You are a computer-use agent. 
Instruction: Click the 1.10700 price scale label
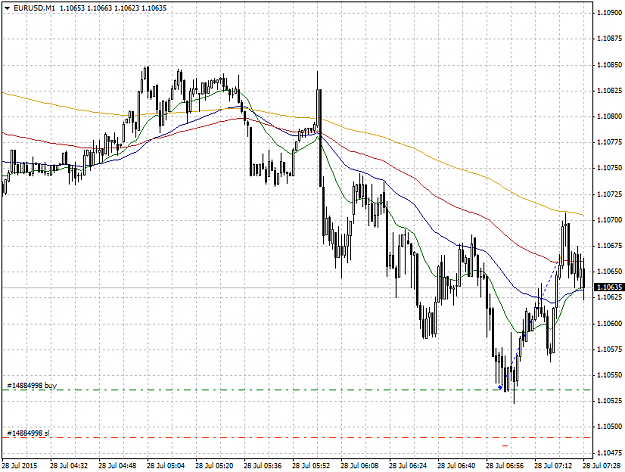pos(610,220)
